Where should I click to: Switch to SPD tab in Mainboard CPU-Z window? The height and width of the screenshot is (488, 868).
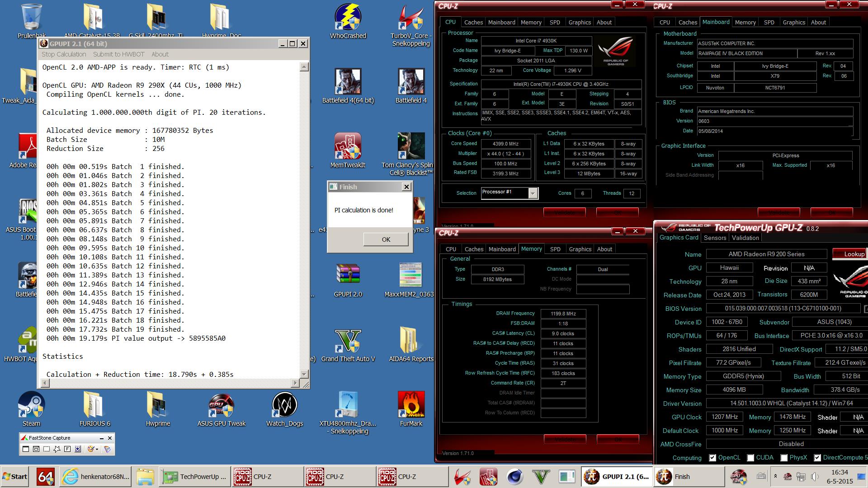pyautogui.click(x=769, y=22)
